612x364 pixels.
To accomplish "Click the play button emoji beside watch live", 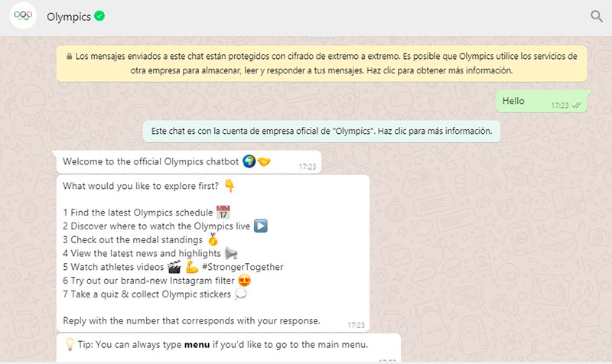I will pos(260,226).
